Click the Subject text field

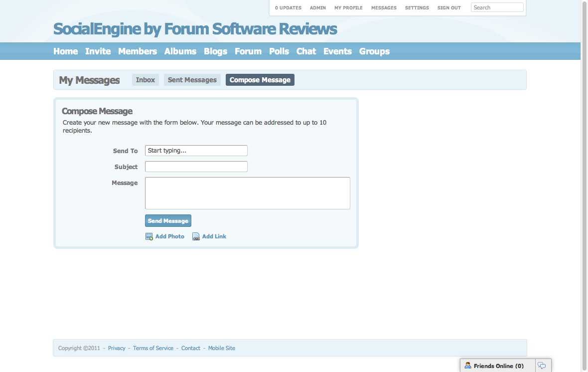(x=196, y=167)
